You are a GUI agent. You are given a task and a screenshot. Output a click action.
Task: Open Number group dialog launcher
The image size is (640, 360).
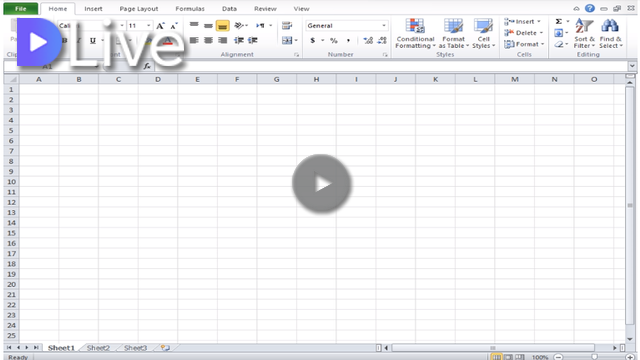385,55
